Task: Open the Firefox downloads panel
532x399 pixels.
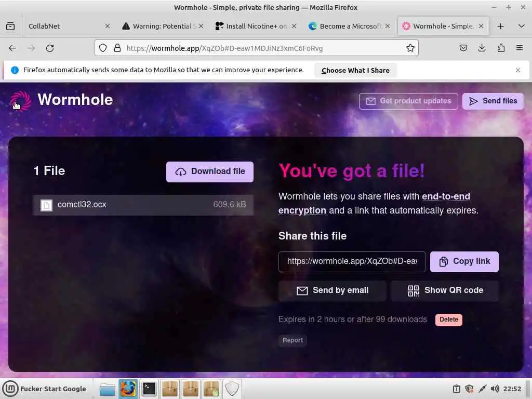Action: coord(482,48)
